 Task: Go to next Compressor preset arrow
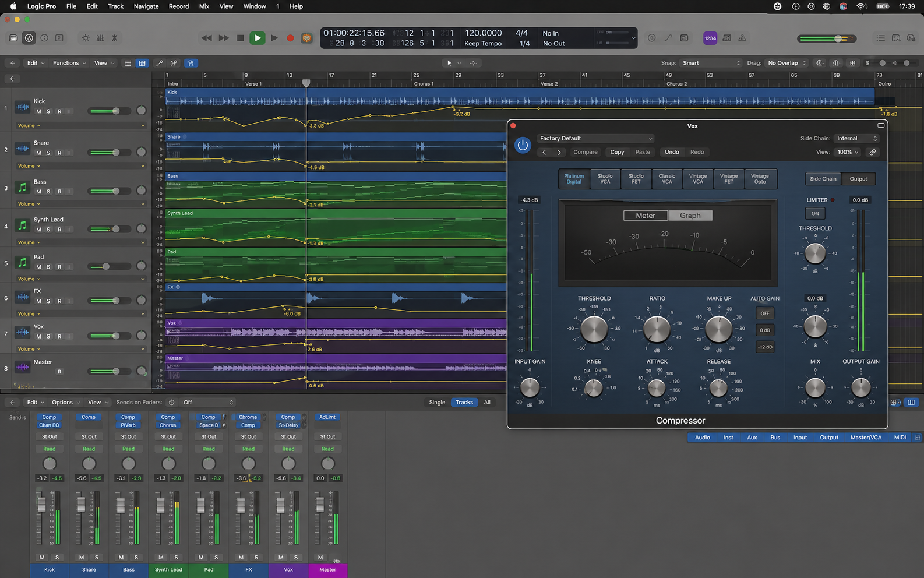[559, 152]
